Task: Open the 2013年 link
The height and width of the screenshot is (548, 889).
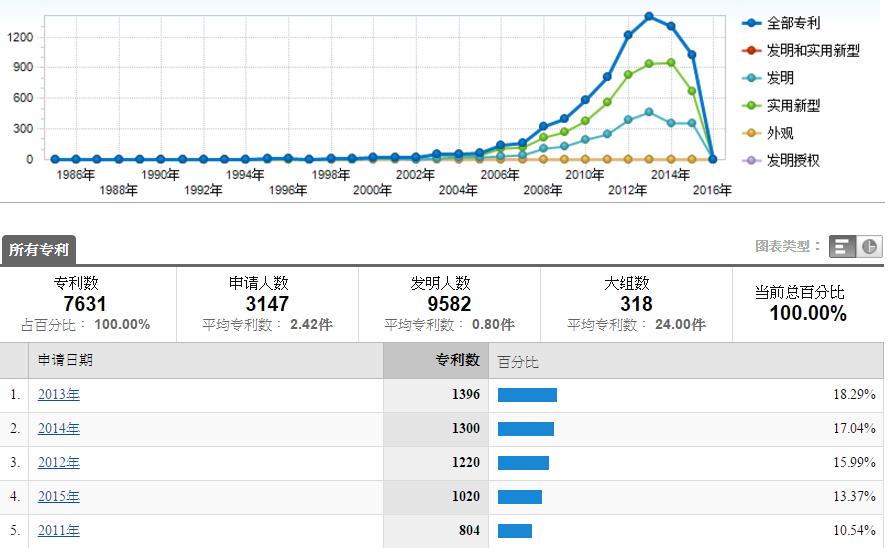Action: pos(58,394)
